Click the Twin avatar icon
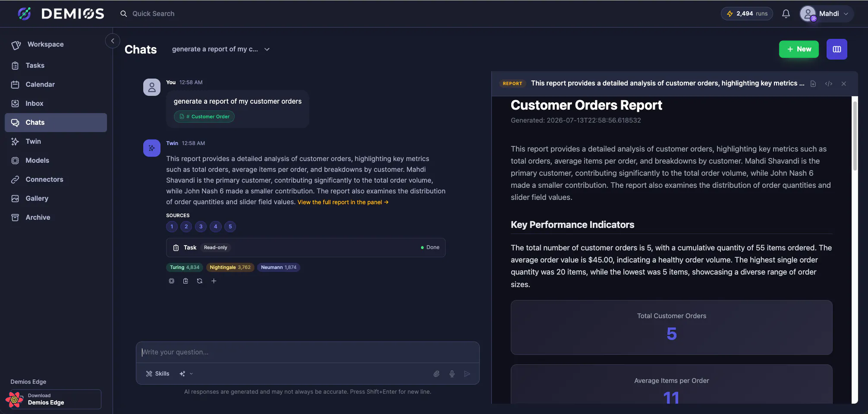The image size is (868, 414). [152, 148]
